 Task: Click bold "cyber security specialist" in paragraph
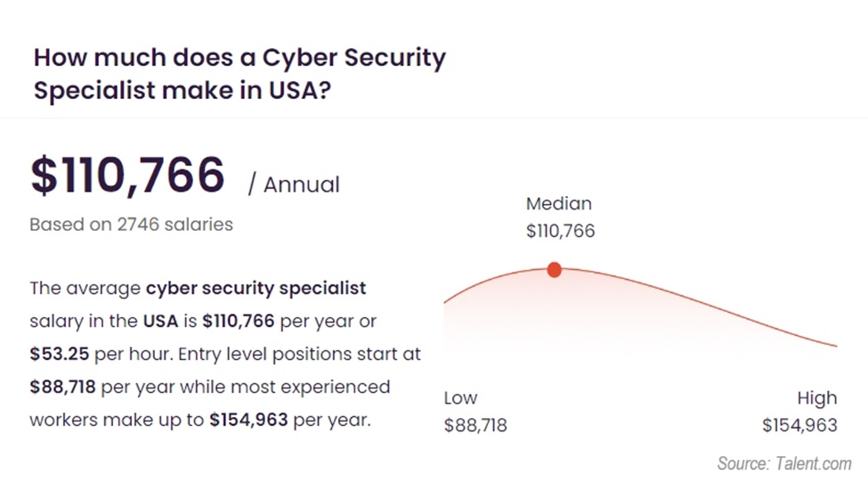coord(256,289)
